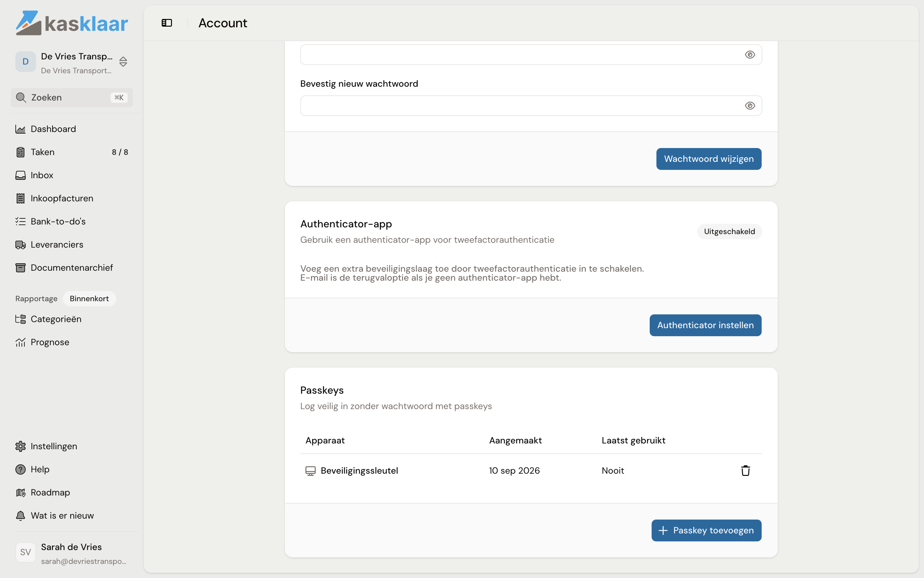Click the Wat is er nieuw bell icon

pos(21,516)
